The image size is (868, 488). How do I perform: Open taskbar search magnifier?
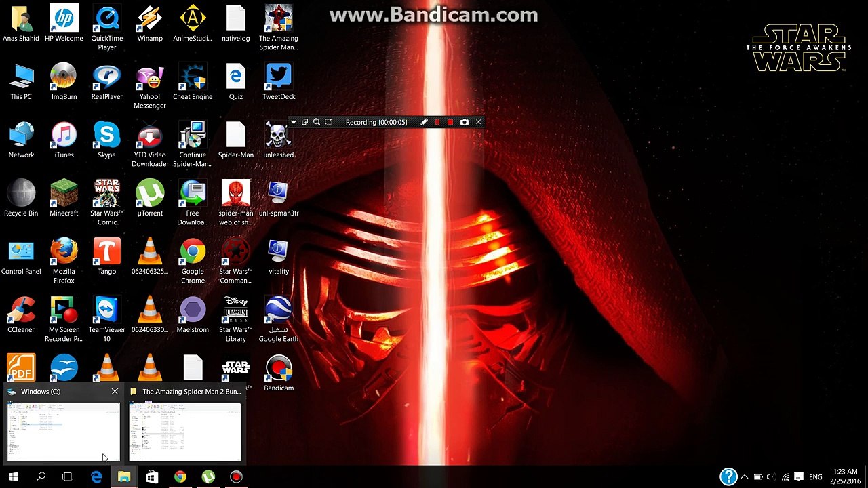point(41,477)
